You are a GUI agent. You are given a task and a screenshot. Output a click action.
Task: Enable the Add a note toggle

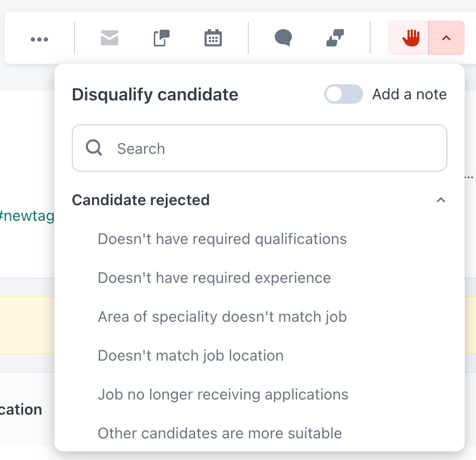pyautogui.click(x=343, y=94)
